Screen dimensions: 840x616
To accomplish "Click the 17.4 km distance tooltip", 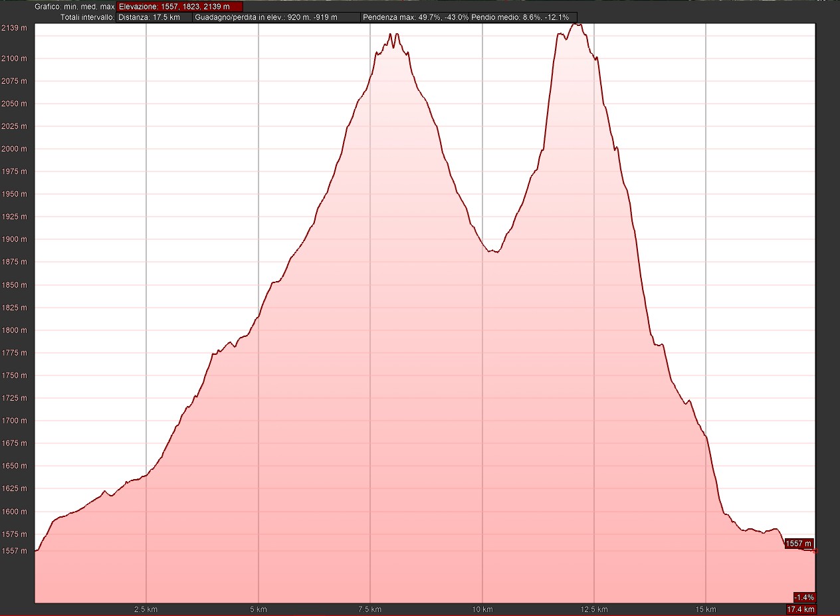I will [x=801, y=609].
